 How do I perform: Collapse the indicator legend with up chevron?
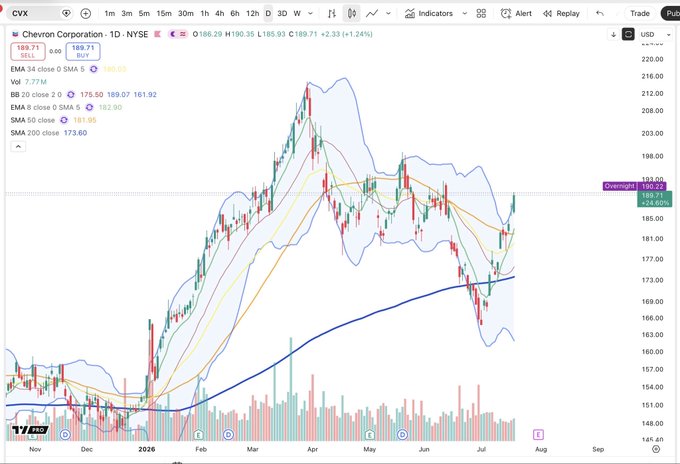[18, 147]
